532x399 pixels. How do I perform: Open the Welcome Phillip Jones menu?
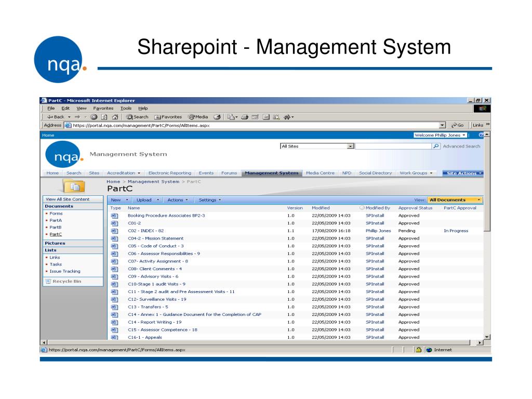(440, 135)
